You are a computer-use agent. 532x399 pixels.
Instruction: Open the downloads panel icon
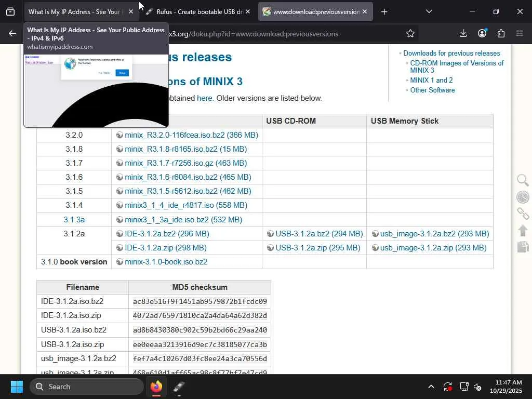pyautogui.click(x=463, y=33)
